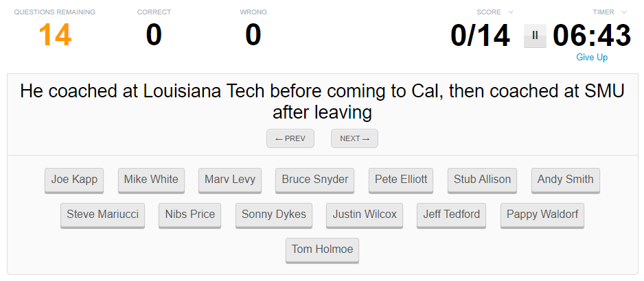Click the Andy Smith answer

coord(566,180)
